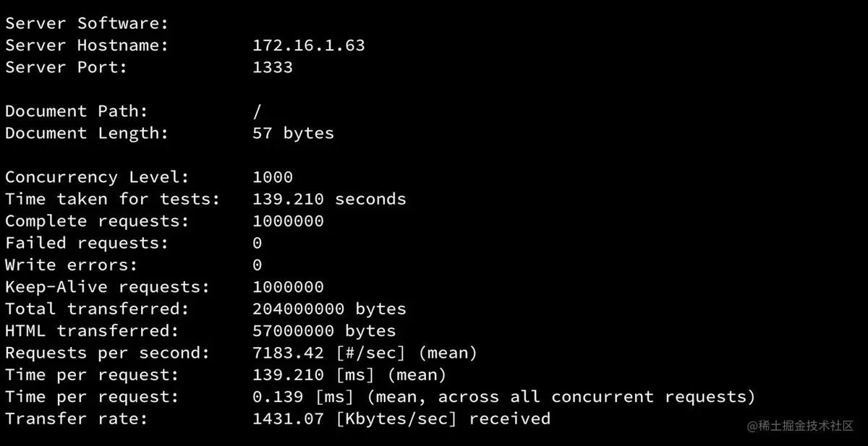This screenshot has width=868, height=446.
Task: Click the 139.210 ms mean time value
Action: click(x=349, y=375)
